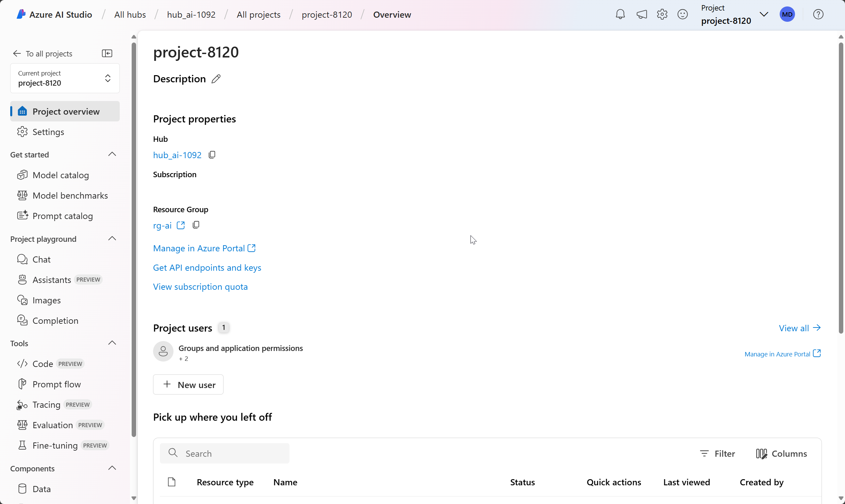Select Project overview in sidebar
845x504 pixels.
tap(65, 111)
